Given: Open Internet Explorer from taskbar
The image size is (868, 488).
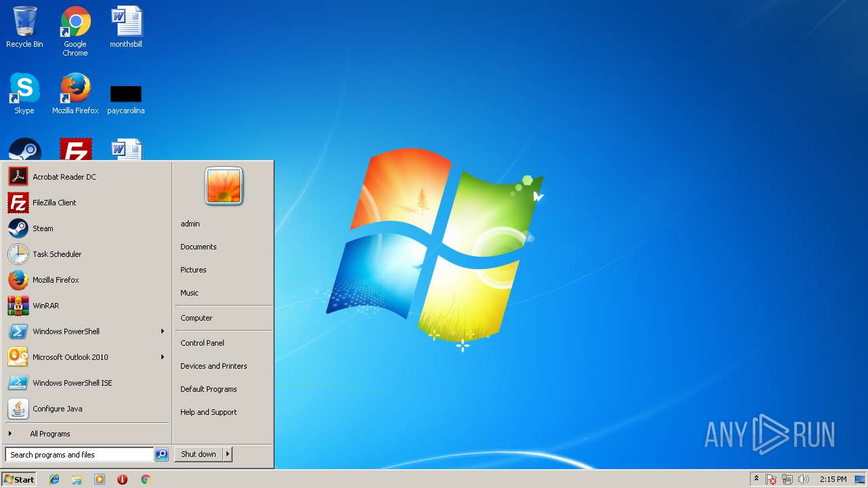Looking at the screenshot, I should point(54,479).
